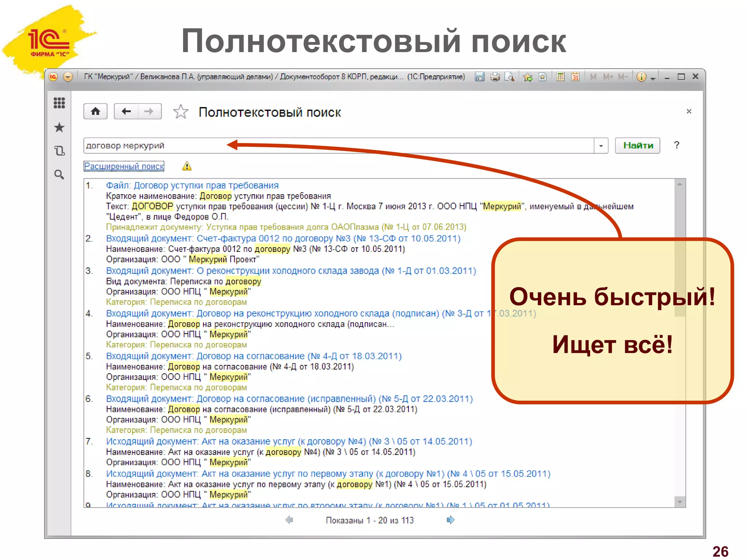Open Search magnifier in left sidebar
Image resolution: width=747 pixels, height=560 pixels.
click(x=59, y=175)
